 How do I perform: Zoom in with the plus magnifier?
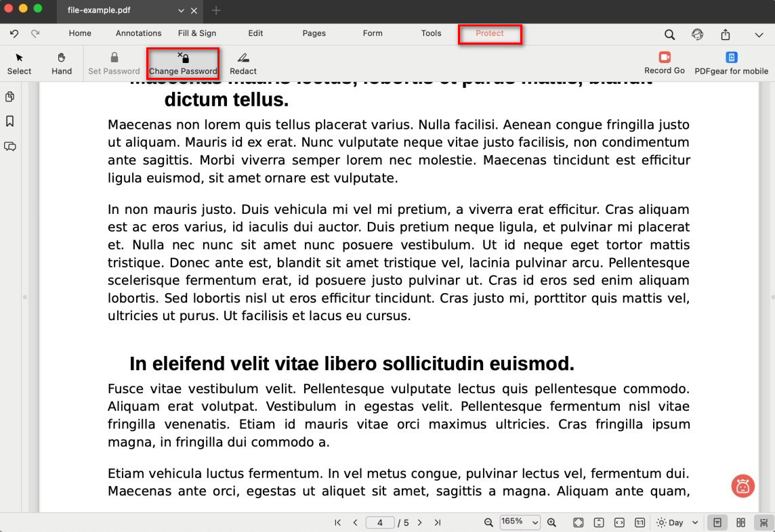[x=552, y=523]
